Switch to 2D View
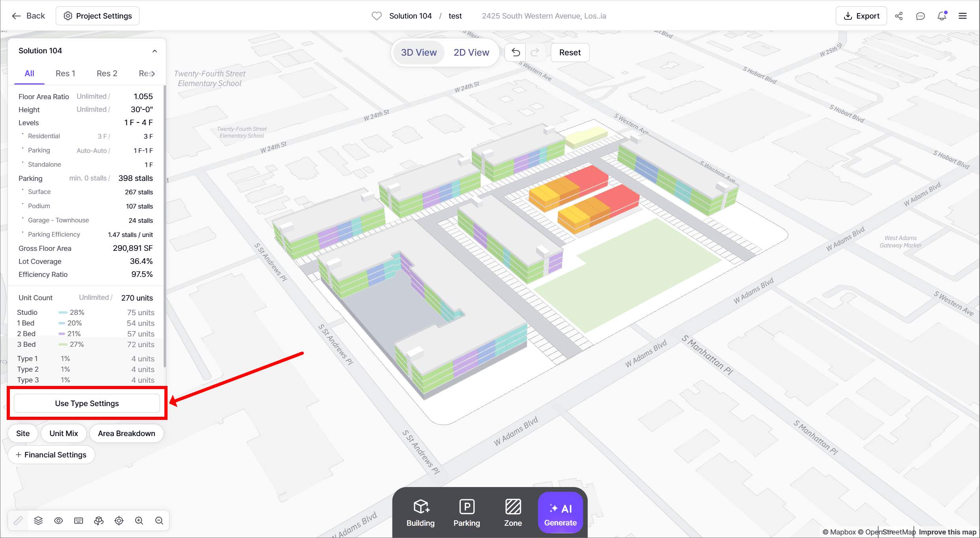The width and height of the screenshot is (980, 538). (471, 53)
